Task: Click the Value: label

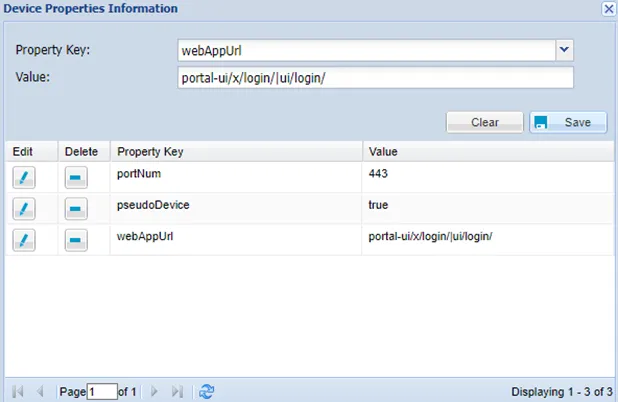Action: tap(33, 77)
